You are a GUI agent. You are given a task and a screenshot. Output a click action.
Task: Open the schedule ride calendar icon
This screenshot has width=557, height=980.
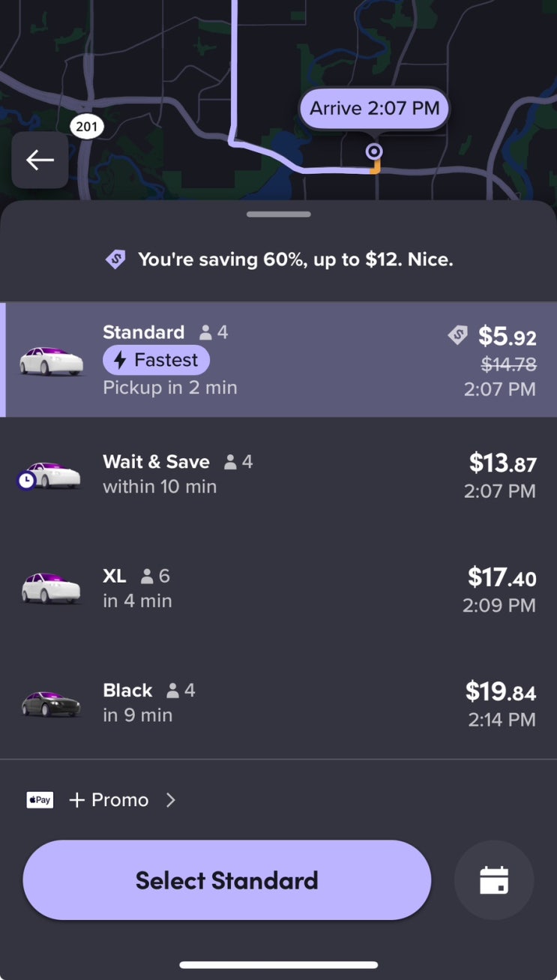point(494,880)
